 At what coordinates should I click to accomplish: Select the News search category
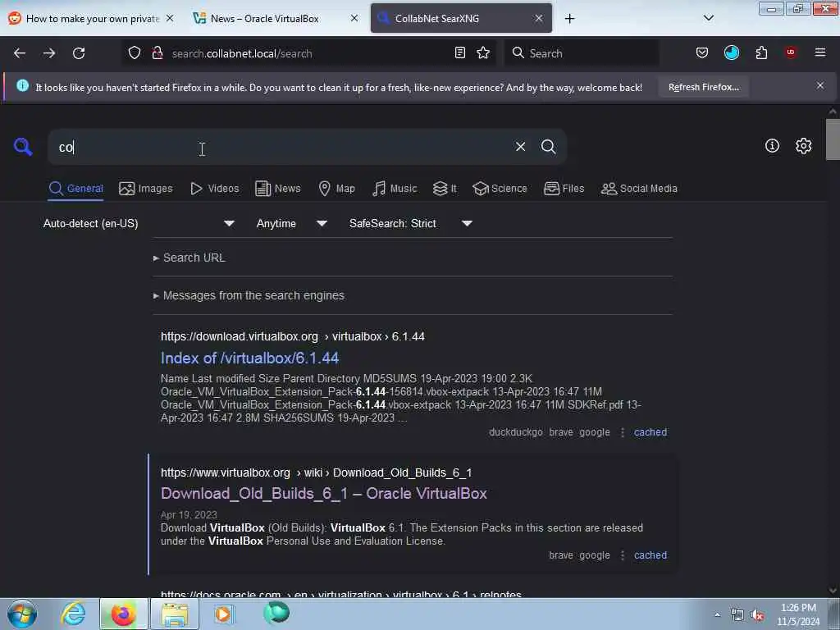tap(278, 189)
